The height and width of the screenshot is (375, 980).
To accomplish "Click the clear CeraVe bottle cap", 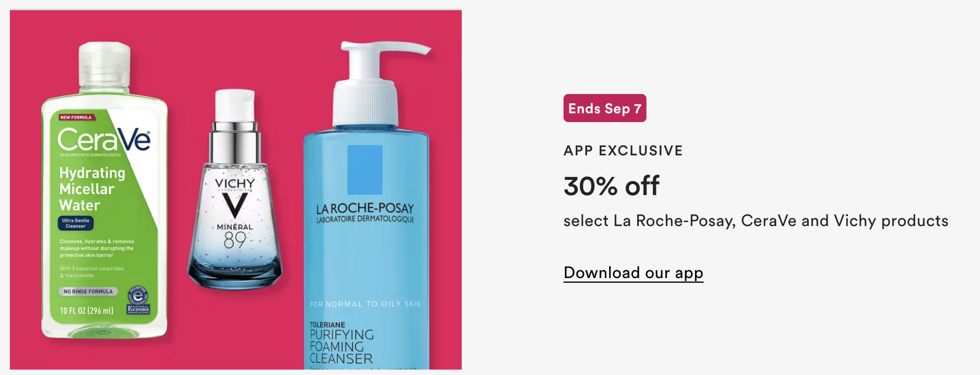I will tap(105, 67).
